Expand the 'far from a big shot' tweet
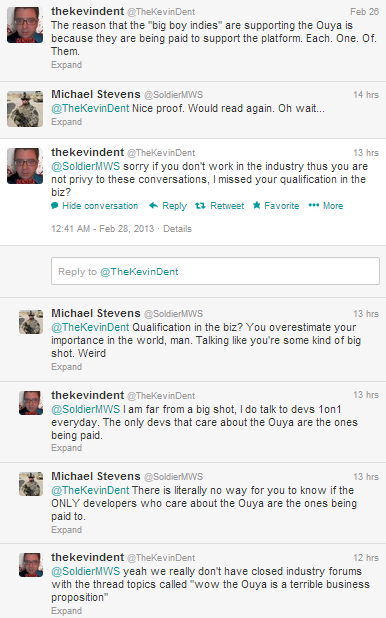The width and height of the screenshot is (386, 618). (67, 448)
